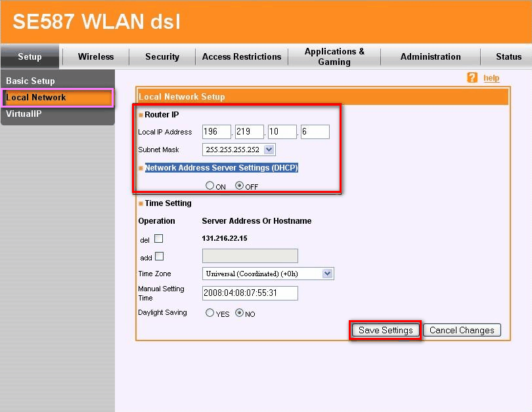
Task: Click the SE587 WLAN dsl banner title
Action: pyautogui.click(x=97, y=22)
